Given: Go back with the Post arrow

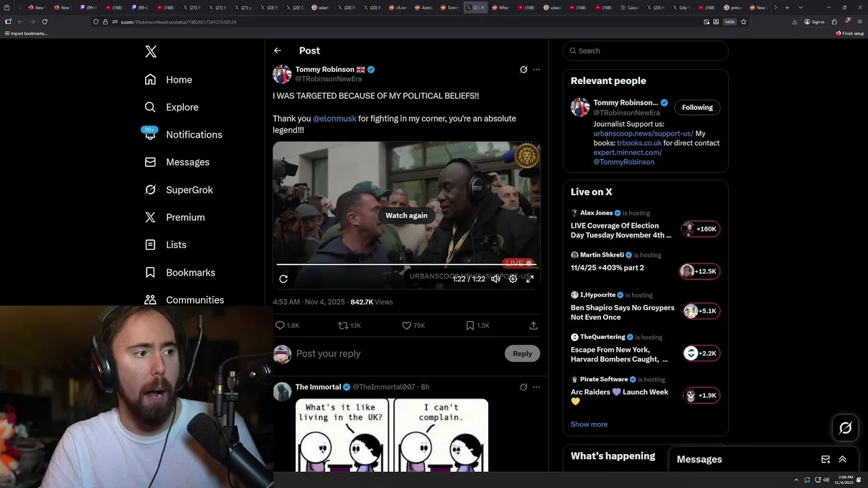Looking at the screenshot, I should (277, 51).
